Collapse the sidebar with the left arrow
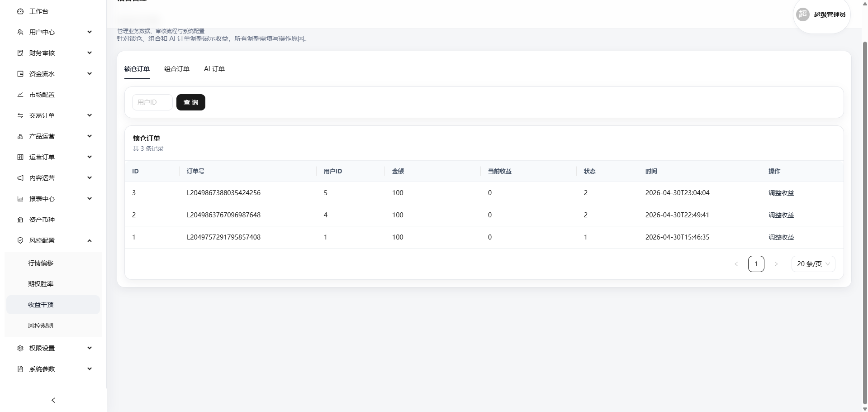The height and width of the screenshot is (412, 868). click(53, 400)
